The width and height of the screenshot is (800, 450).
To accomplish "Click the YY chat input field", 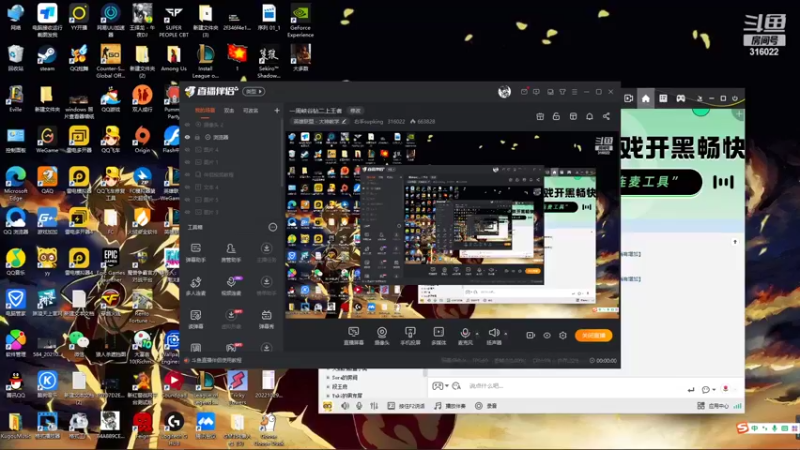I will 574,386.
